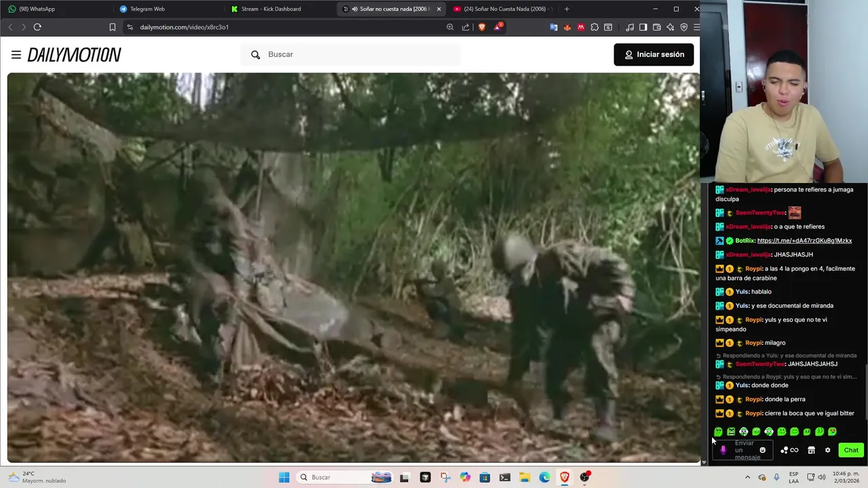Click Roypi's 'milagro' message
868x488 pixels.
coord(775,343)
